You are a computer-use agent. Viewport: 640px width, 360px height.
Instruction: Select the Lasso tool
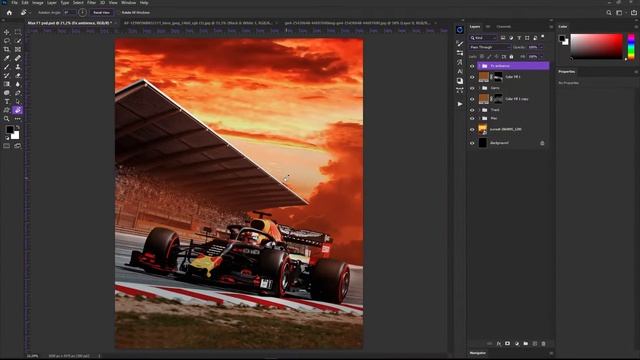click(7, 40)
